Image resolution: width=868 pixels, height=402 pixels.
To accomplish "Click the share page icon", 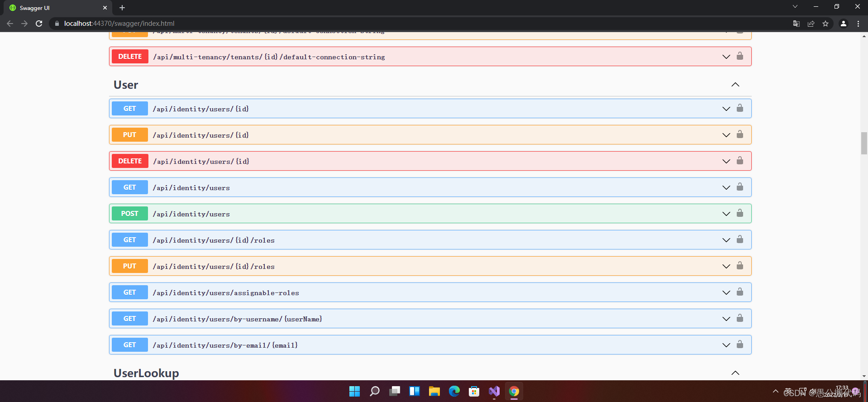I will 811,24.
